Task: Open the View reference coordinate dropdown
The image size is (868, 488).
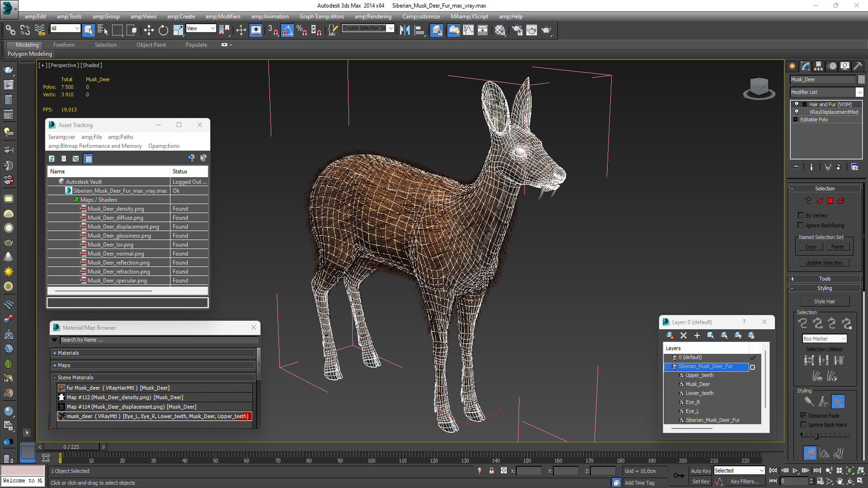Action: tap(201, 28)
